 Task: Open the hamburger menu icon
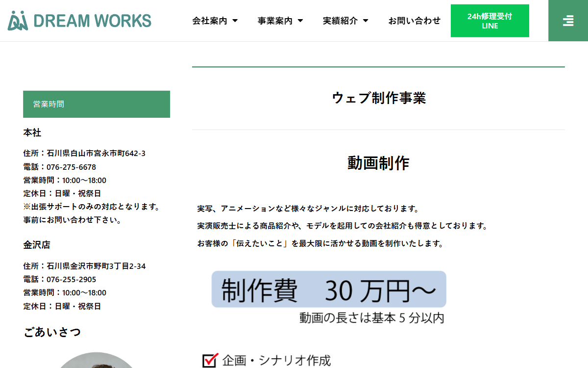click(x=568, y=21)
